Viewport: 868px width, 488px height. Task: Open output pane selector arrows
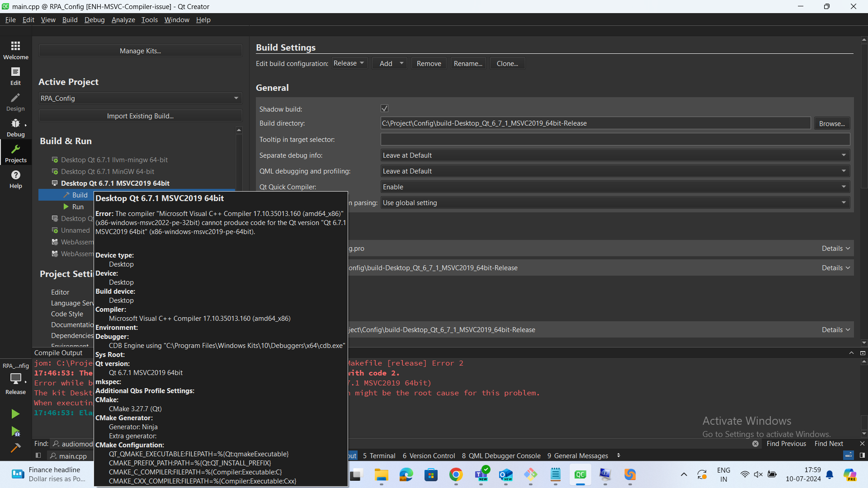coord(618,455)
